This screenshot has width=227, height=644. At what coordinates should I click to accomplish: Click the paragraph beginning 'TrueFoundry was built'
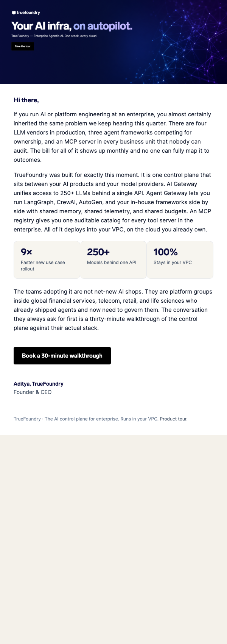click(113, 202)
